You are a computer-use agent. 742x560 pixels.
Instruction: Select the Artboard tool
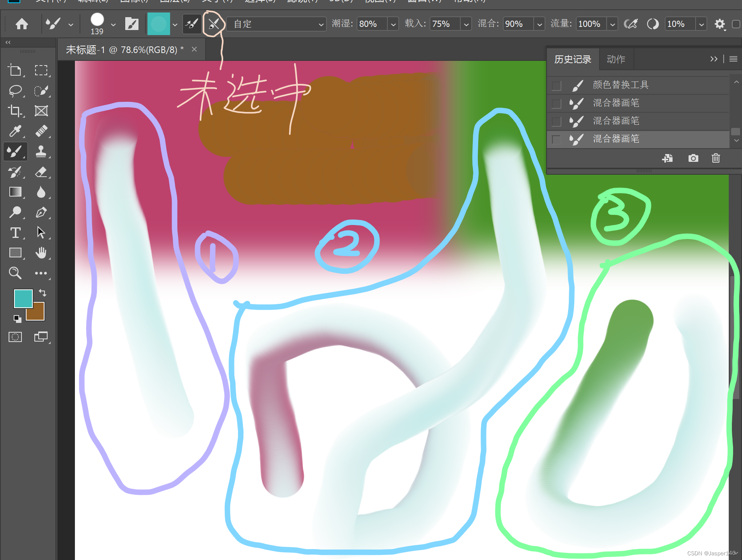(16, 71)
